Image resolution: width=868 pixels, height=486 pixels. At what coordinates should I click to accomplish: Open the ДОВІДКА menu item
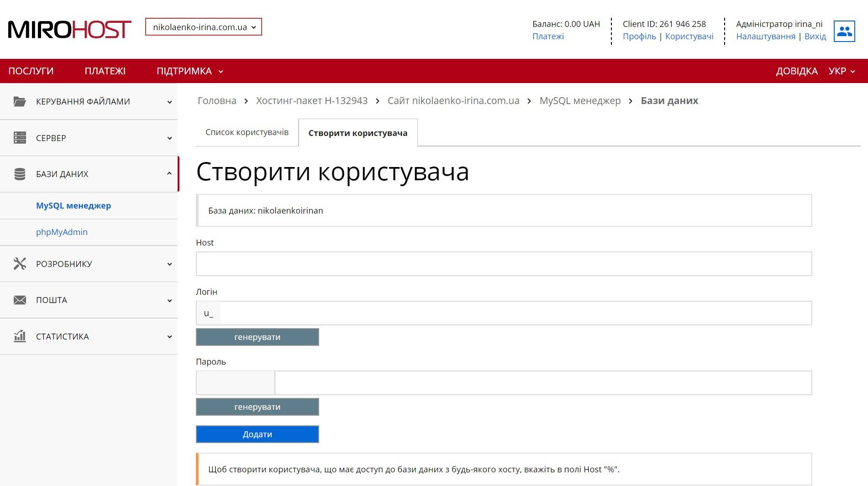click(x=796, y=71)
